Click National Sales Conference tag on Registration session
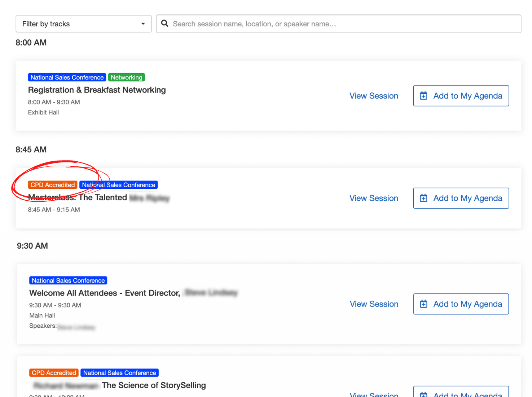 [67, 78]
